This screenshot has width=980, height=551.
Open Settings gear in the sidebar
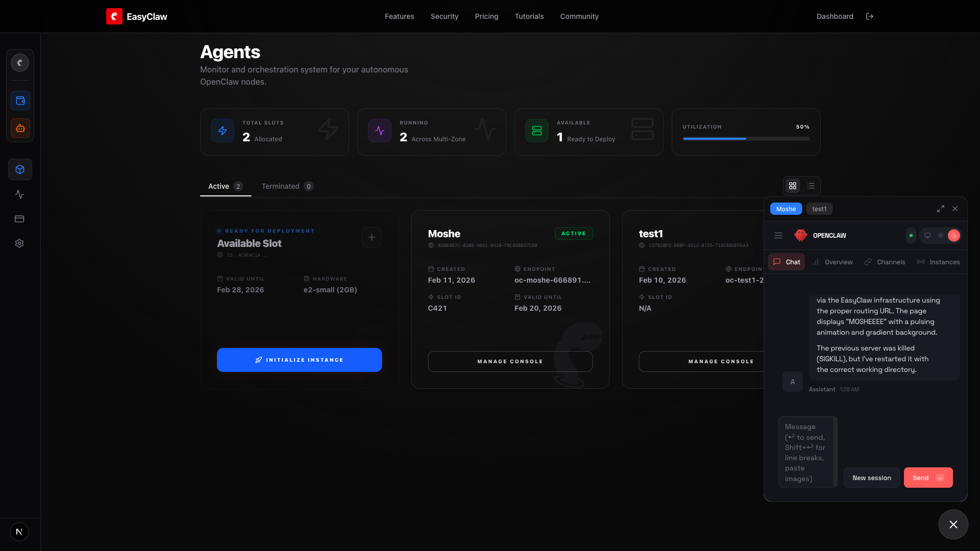tap(19, 243)
